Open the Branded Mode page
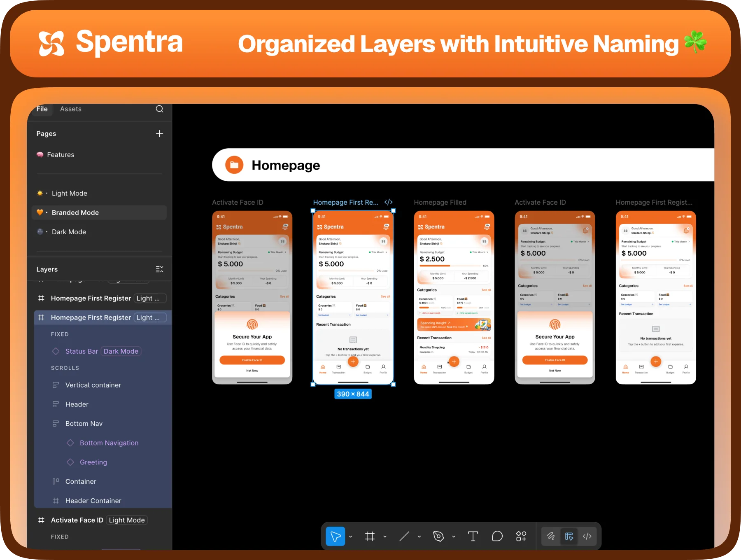 99,212
